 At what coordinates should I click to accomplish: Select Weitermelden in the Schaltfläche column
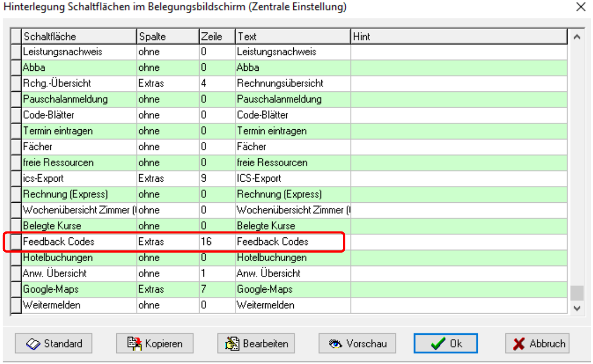click(78, 305)
